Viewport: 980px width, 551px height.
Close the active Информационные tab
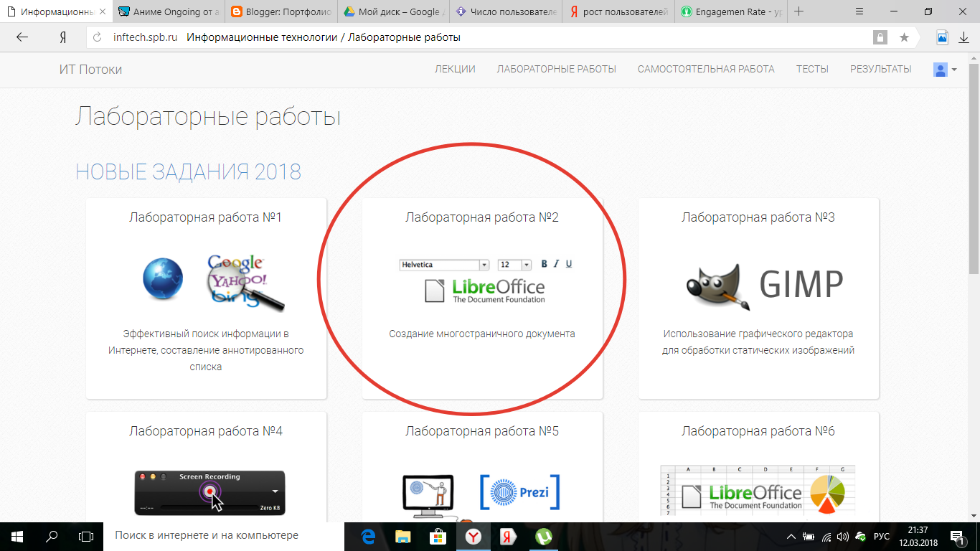(x=103, y=12)
